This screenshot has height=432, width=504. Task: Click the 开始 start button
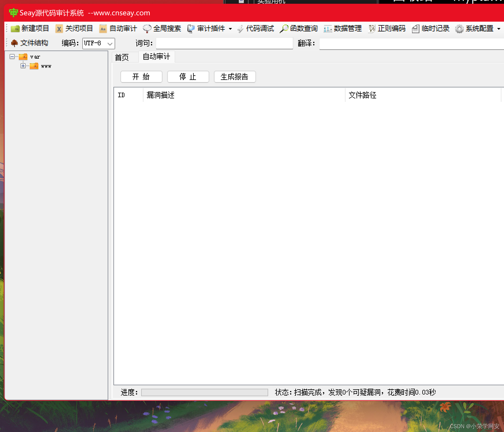[x=141, y=77]
